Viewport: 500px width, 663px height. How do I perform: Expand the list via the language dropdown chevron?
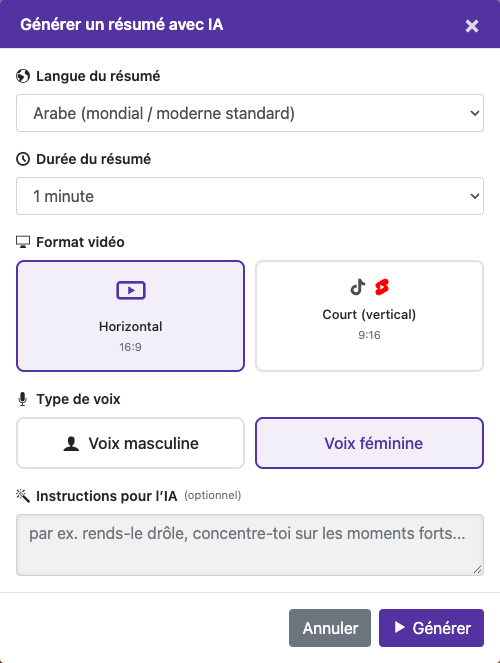[475, 113]
